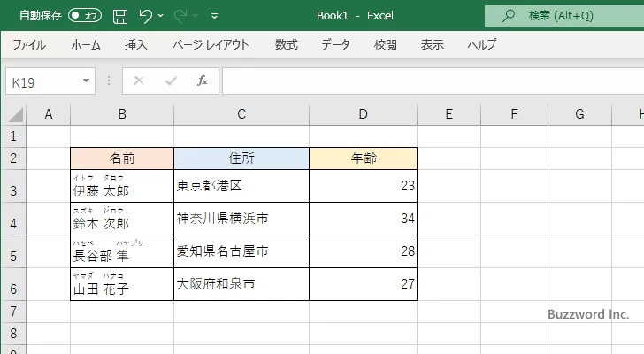Switch to the 挿入 tab

coord(136,44)
